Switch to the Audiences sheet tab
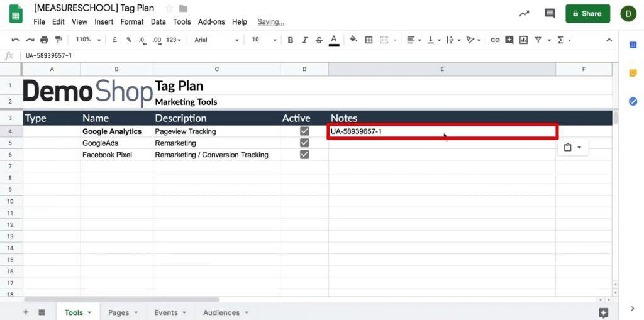The height and width of the screenshot is (320, 644). [226, 312]
